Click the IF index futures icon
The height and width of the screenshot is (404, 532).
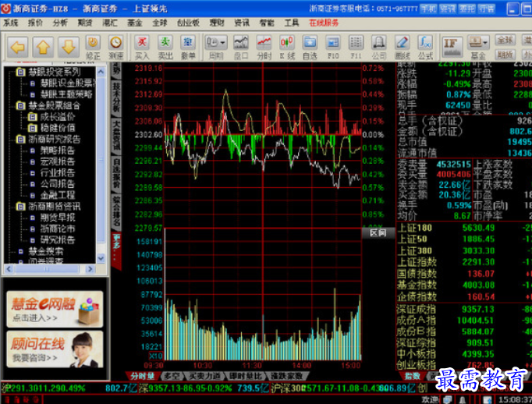point(452,47)
